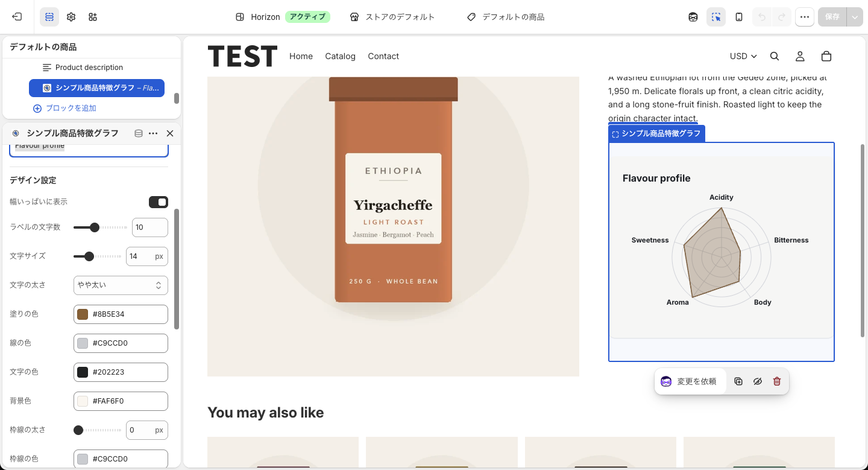The image size is (868, 470).
Task: Click the 文字サイズ number input field
Action: (147, 256)
